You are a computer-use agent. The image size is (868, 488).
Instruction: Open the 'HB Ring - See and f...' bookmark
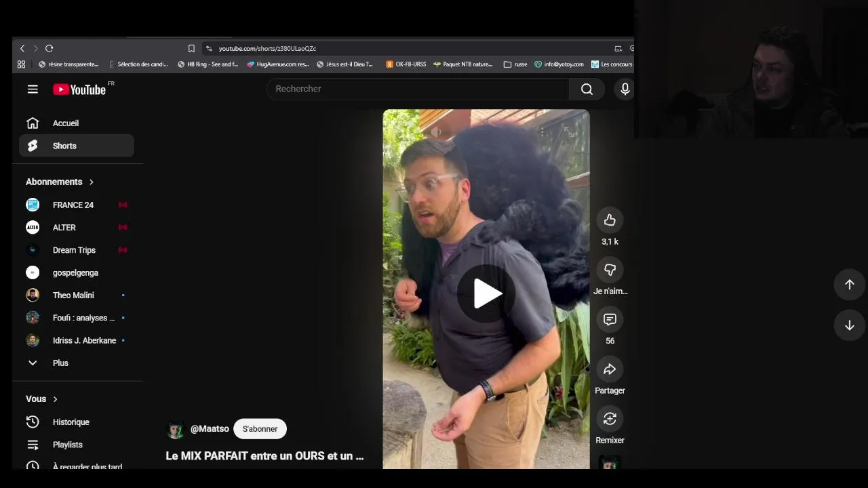tap(208, 64)
